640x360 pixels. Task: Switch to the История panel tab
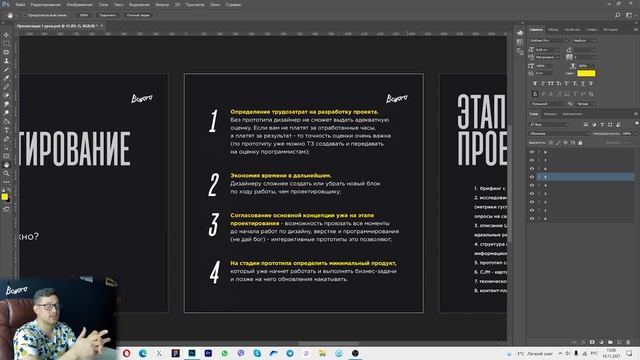tap(610, 29)
